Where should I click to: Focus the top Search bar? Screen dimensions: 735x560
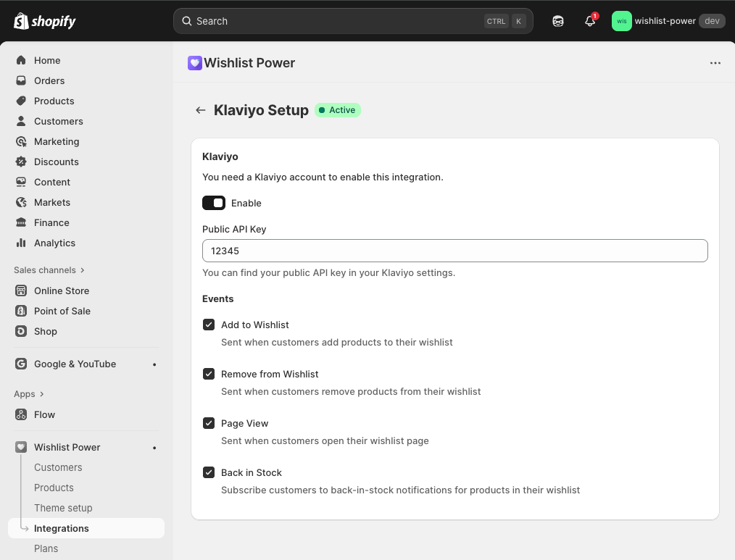[x=353, y=21]
